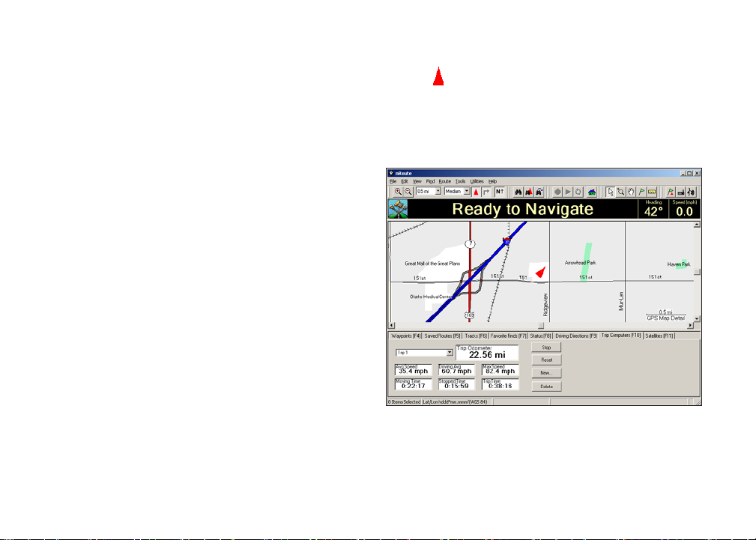
Task: Click the plain binoculars Find icon
Action: pos(518,192)
